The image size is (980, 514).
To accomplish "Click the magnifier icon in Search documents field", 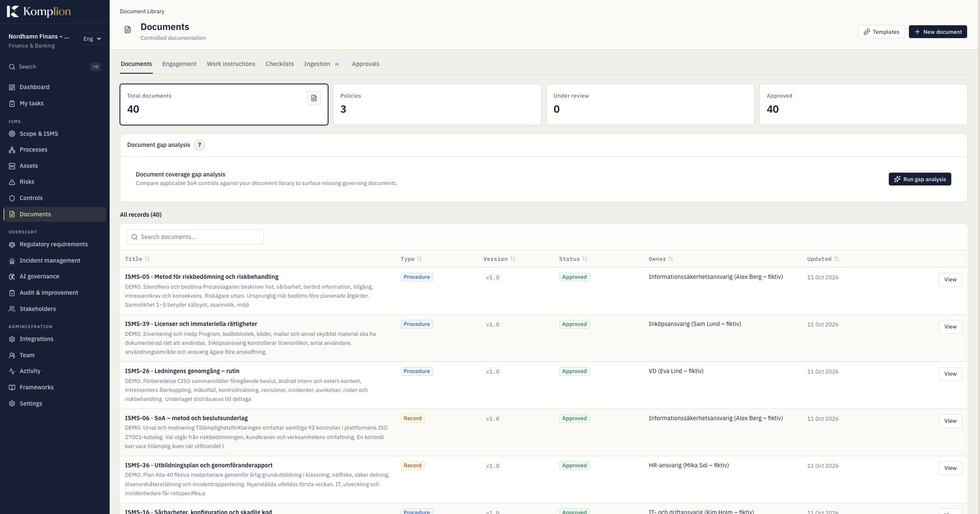I will click(134, 237).
